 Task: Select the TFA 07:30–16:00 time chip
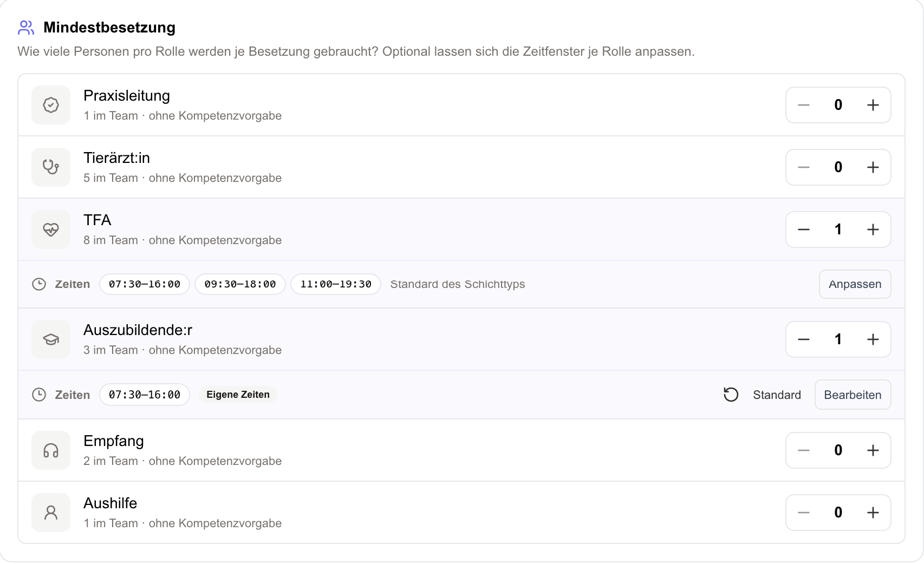[x=145, y=284]
